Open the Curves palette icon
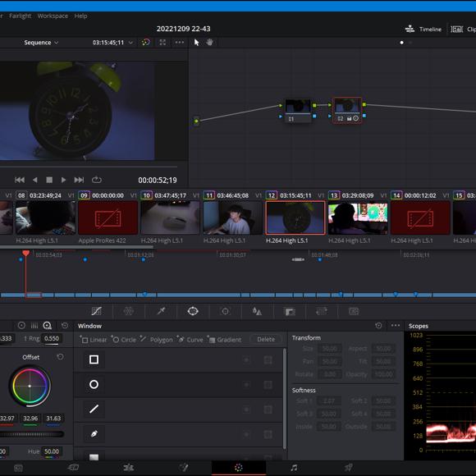The image size is (476, 476). point(97,311)
